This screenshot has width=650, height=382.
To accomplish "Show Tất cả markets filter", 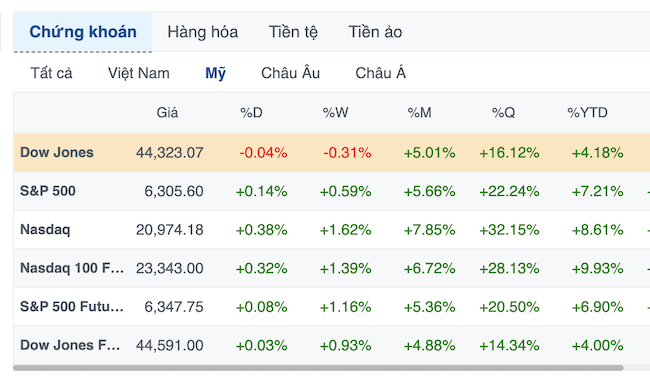I will 51,73.
